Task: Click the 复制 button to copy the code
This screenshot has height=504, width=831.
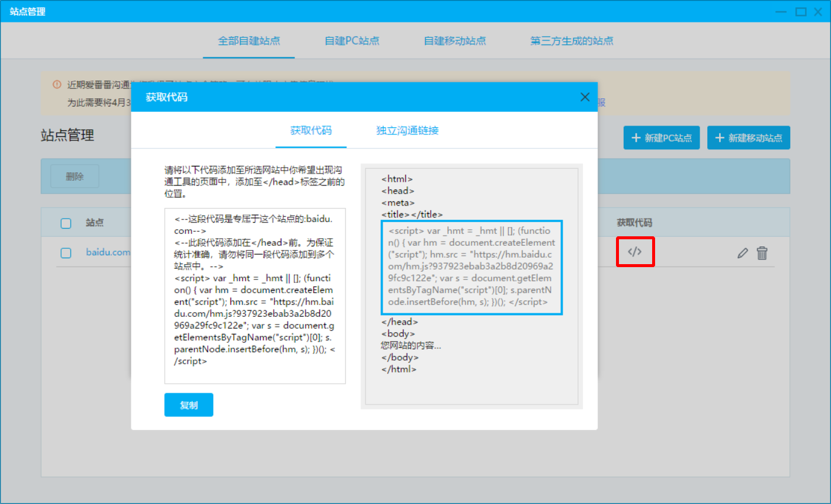Action: click(x=188, y=405)
